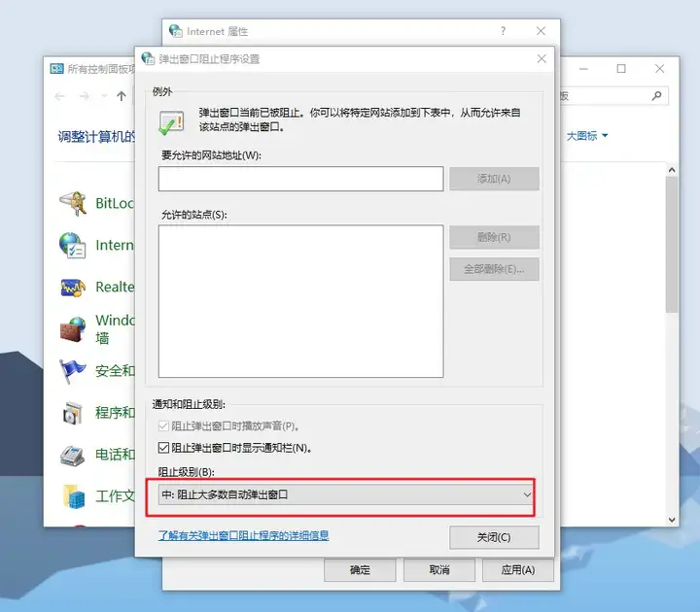Click the BitLoc text label in Control Panel
The height and width of the screenshot is (612, 700).
[x=115, y=203]
